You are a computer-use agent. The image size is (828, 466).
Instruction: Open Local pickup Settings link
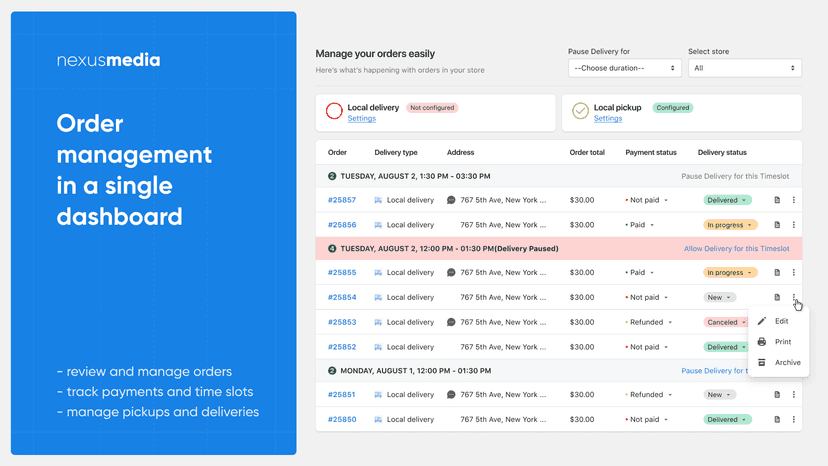coord(608,119)
